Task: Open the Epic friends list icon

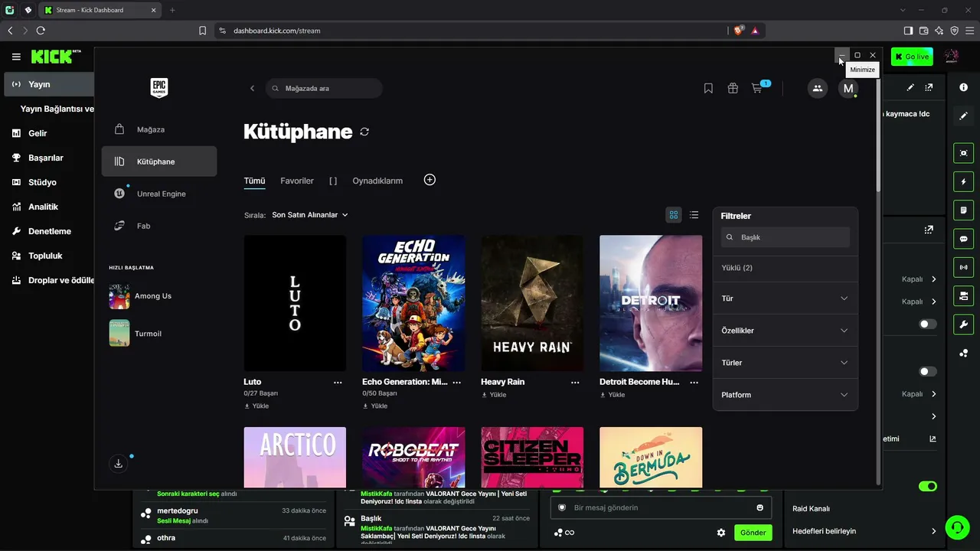Action: [818, 88]
